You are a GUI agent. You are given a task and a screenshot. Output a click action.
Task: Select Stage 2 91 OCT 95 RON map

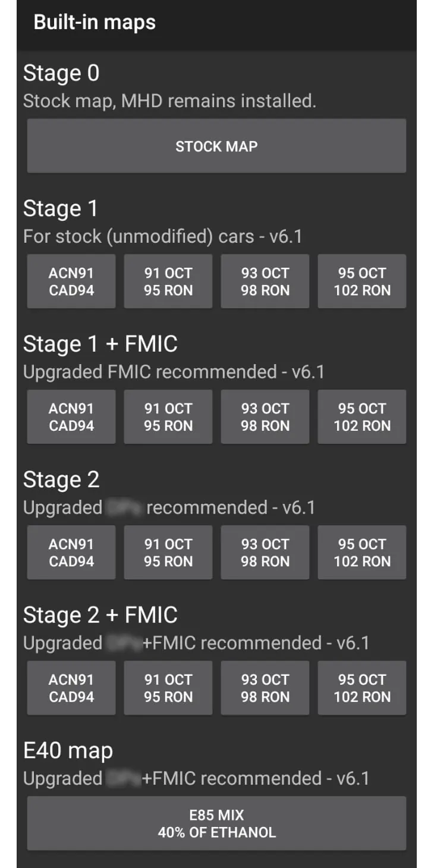point(168,553)
